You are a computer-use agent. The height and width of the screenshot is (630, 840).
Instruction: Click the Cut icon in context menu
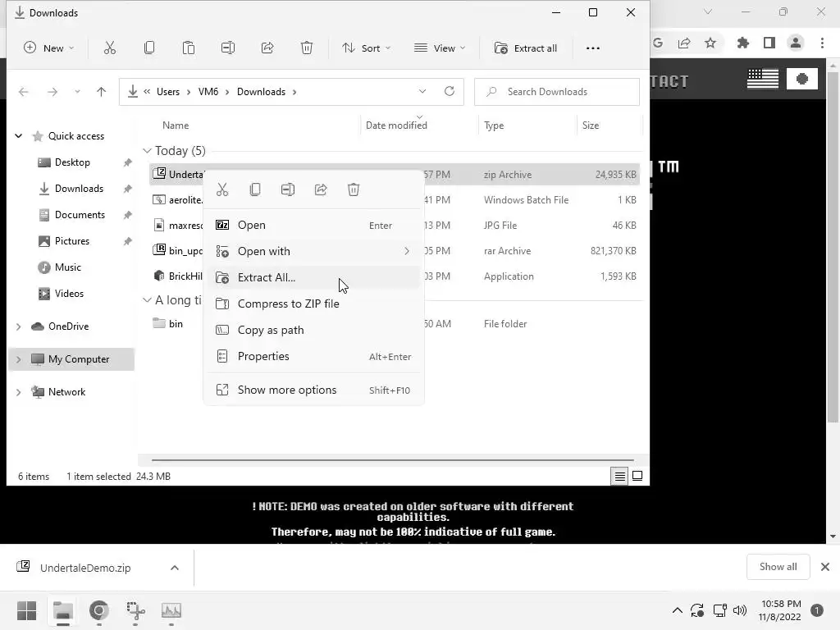click(x=222, y=189)
